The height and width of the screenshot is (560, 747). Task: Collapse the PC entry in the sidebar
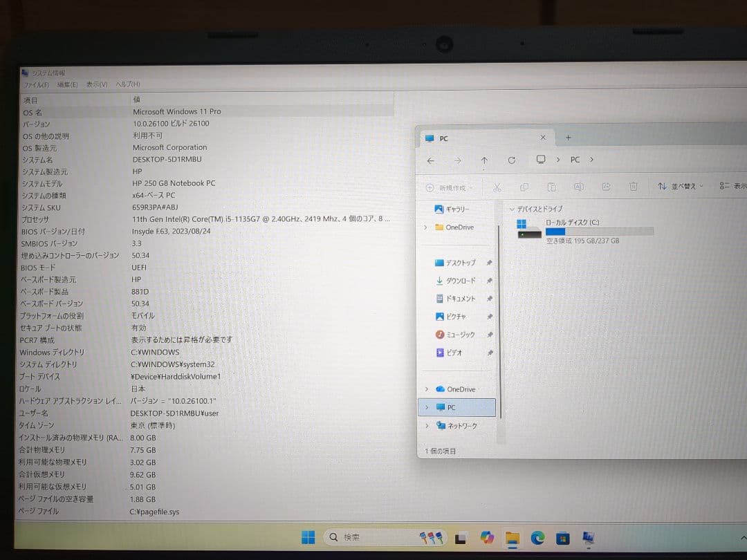coord(427,407)
